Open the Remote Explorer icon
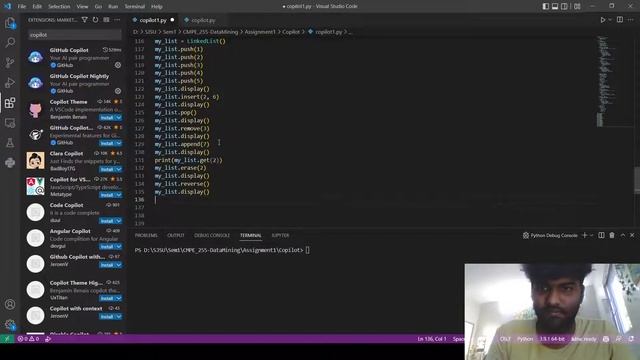 click(x=10, y=122)
